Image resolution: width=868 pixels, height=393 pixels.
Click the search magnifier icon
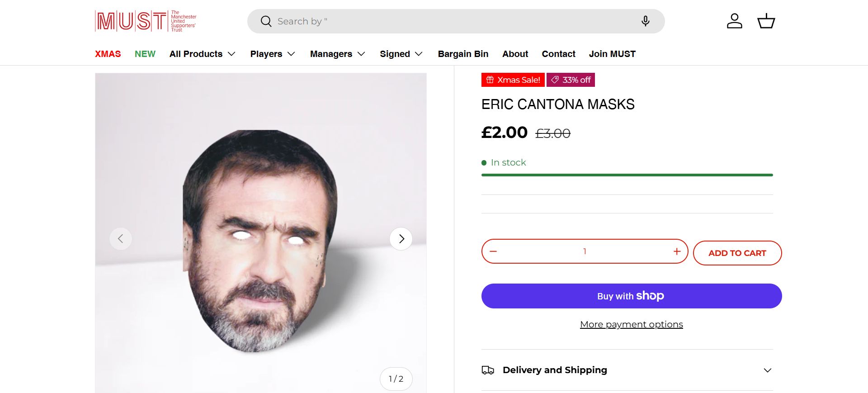[x=266, y=21]
